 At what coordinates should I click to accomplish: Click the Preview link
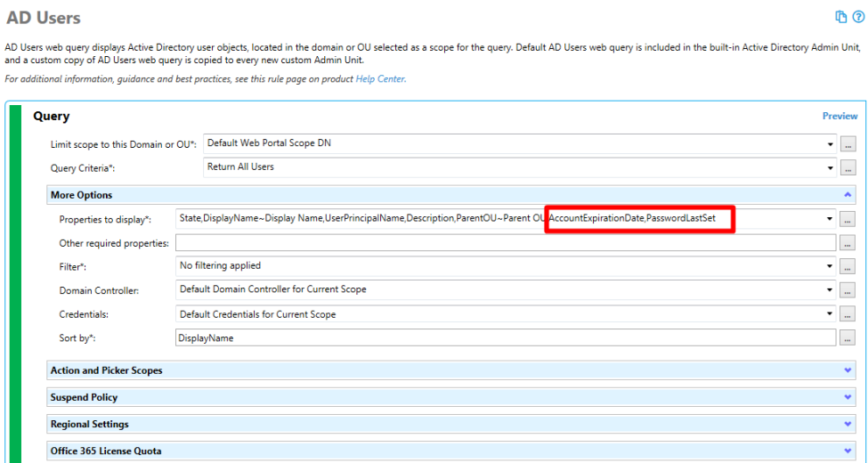840,117
